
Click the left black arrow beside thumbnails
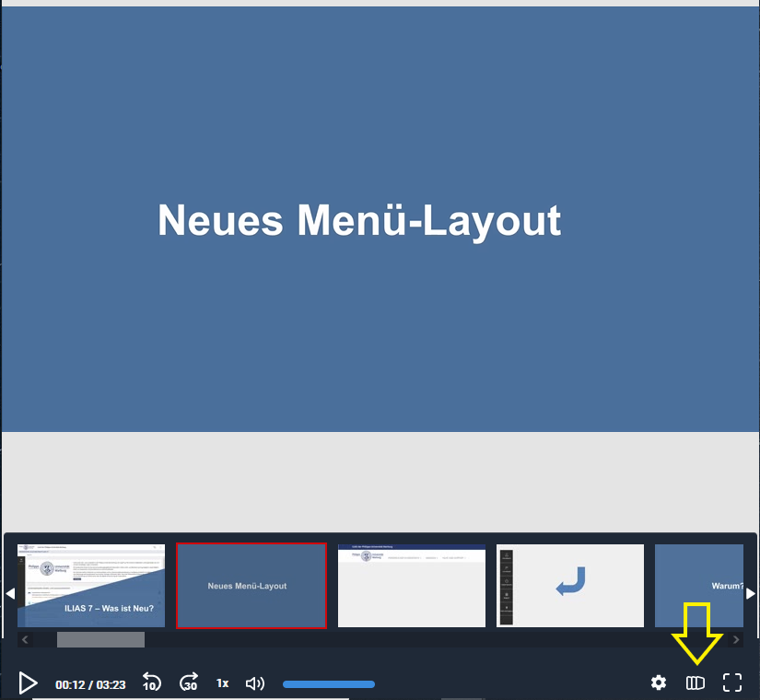coord(12,592)
